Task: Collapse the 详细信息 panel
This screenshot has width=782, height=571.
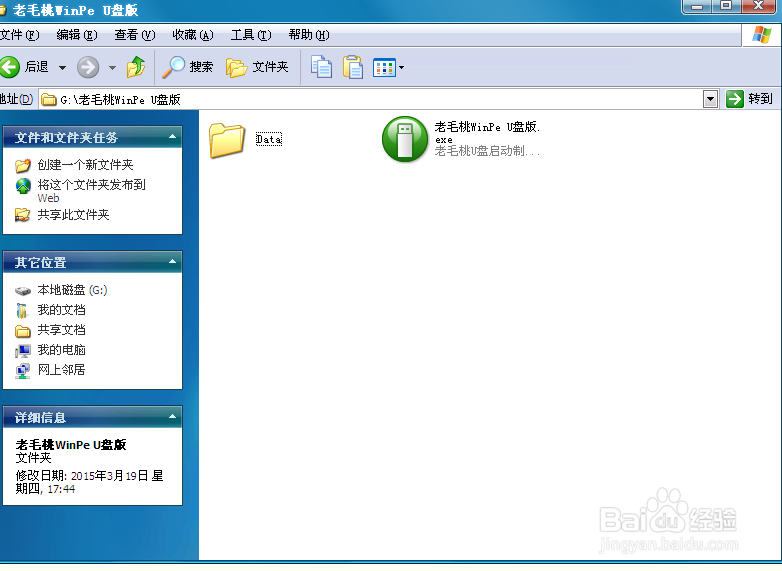Action: [x=172, y=416]
